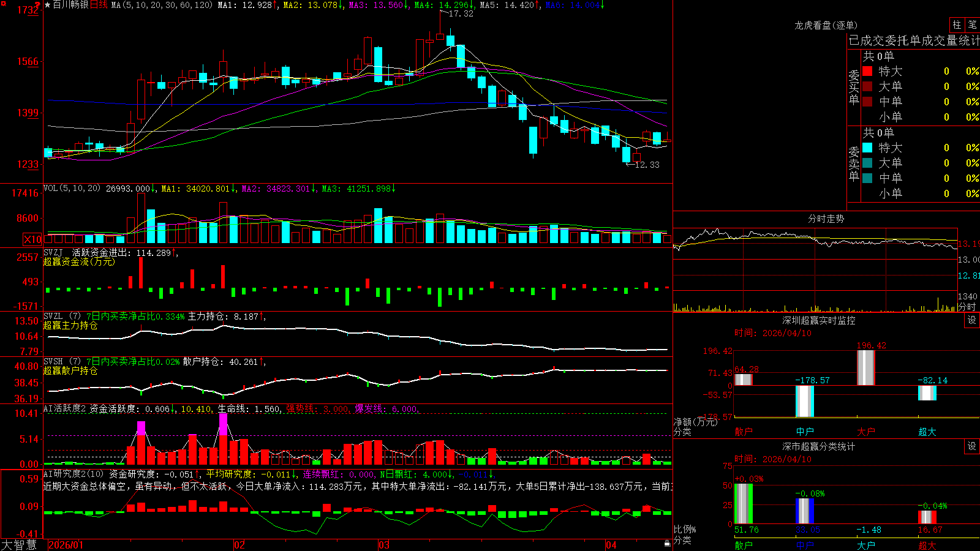Click the -82.14 超大 bar in 实时监控
This screenshot has height=551, width=980.
point(927,392)
